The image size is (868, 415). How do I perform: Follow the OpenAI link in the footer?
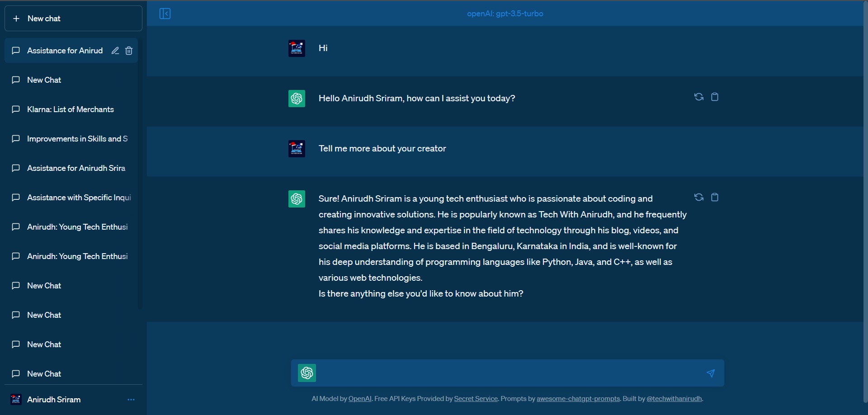click(x=360, y=399)
